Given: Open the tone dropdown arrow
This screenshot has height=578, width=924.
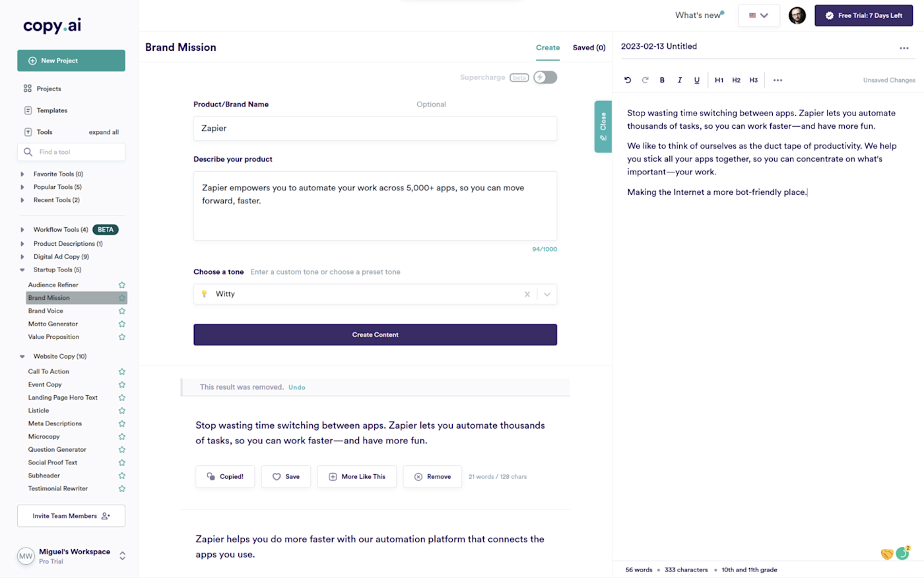Looking at the screenshot, I should [x=547, y=294].
